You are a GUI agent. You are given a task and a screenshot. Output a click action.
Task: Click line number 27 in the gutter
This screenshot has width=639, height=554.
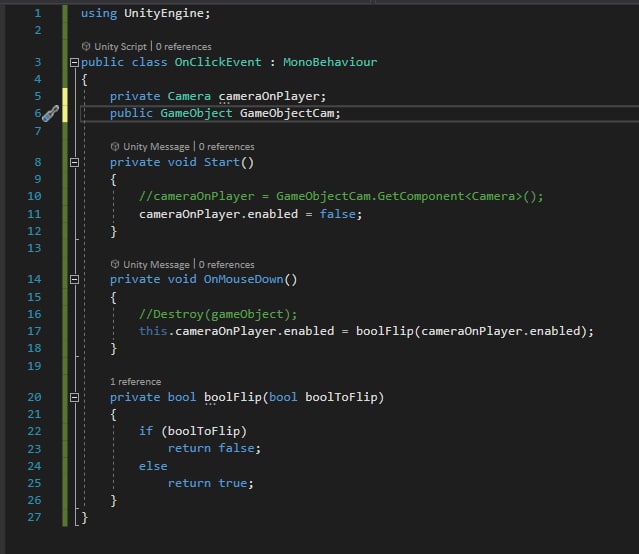coord(34,517)
